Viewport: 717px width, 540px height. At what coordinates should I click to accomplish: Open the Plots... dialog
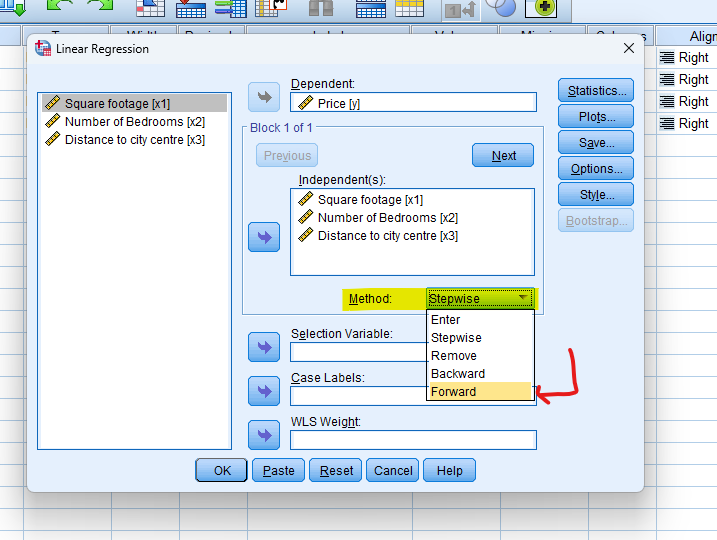596,117
